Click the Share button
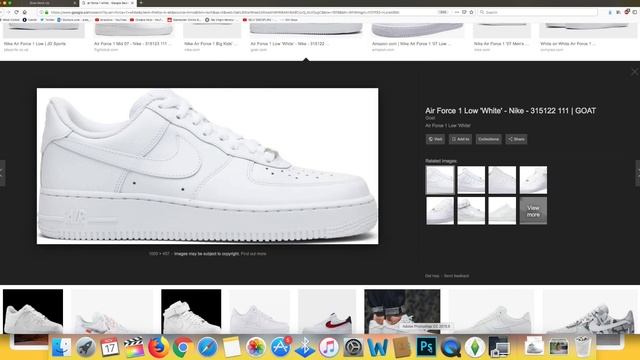 click(x=516, y=139)
